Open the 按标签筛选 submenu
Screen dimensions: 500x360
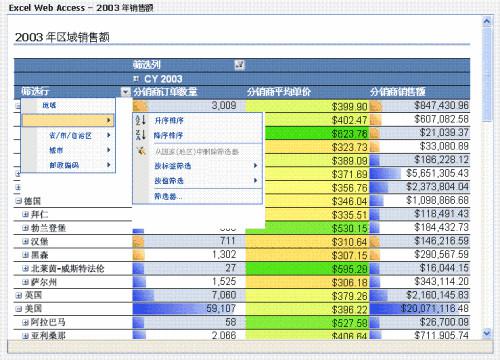tap(197, 166)
